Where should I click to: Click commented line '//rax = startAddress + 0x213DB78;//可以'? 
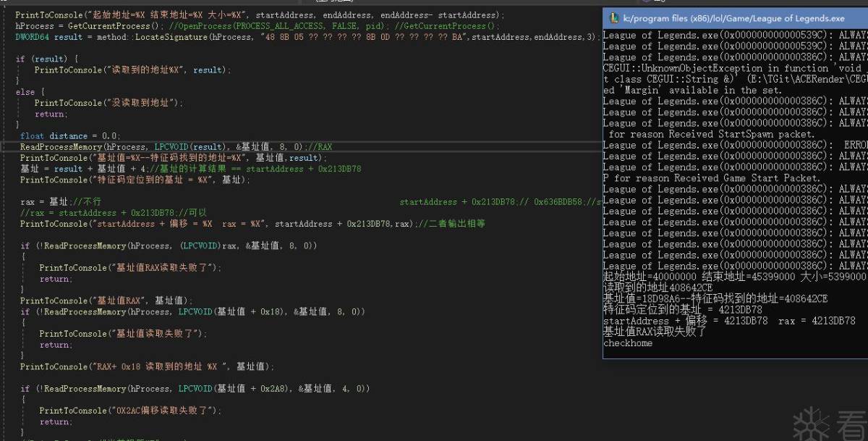point(114,213)
